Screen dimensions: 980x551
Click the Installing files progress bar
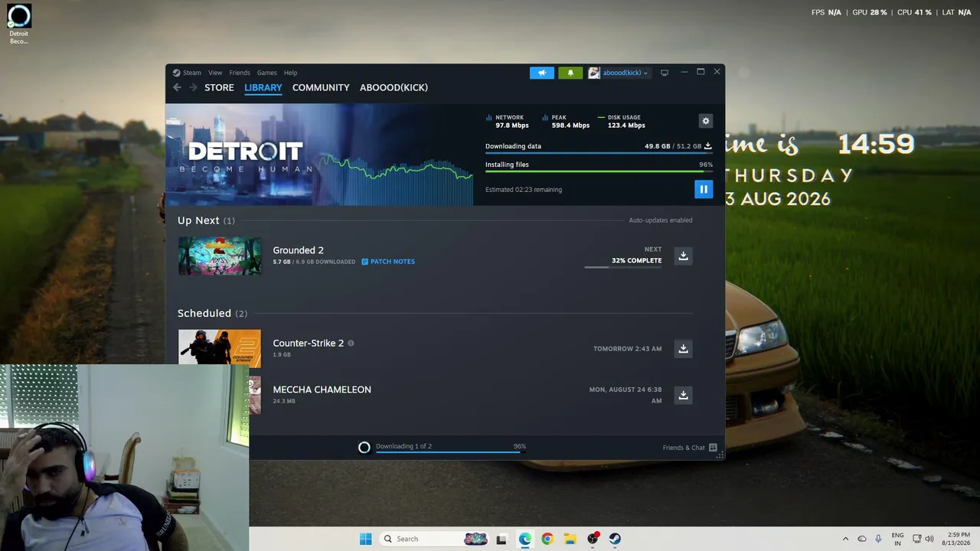(599, 171)
